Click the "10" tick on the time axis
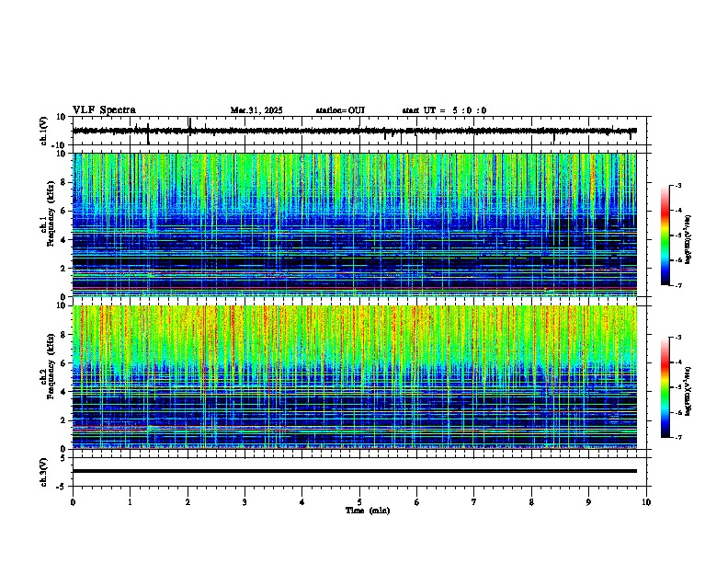Image resolution: width=728 pixels, height=563 pixels. click(646, 502)
